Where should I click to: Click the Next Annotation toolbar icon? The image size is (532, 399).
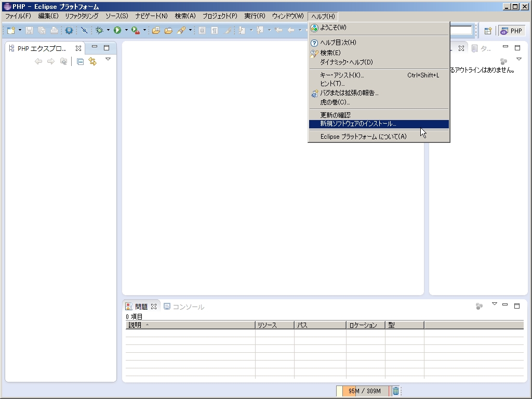[242, 31]
